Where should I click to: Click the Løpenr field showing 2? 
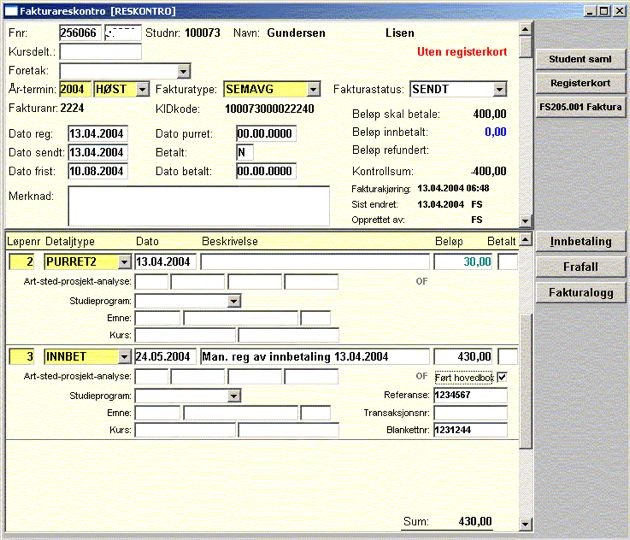[22, 262]
